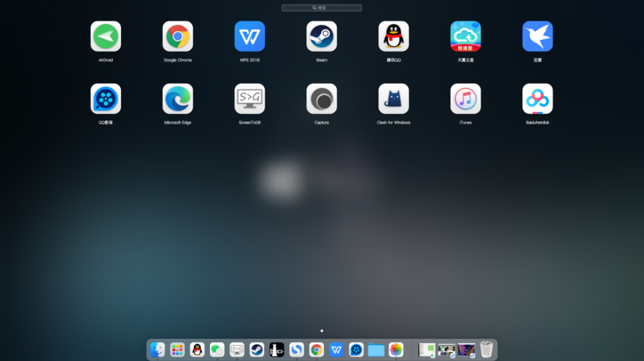Open the Photos pinwheel icon in dock

click(x=396, y=349)
